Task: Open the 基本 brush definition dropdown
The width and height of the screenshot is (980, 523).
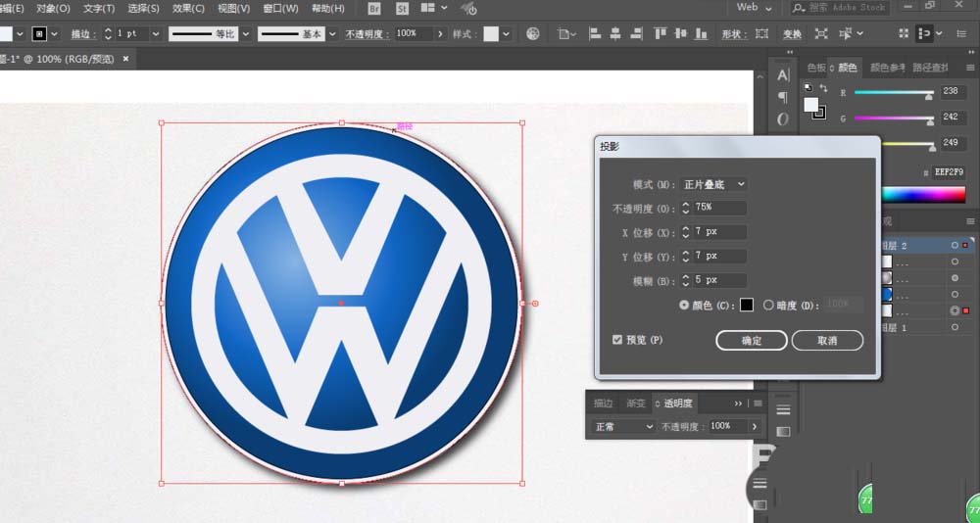Action: [x=332, y=33]
